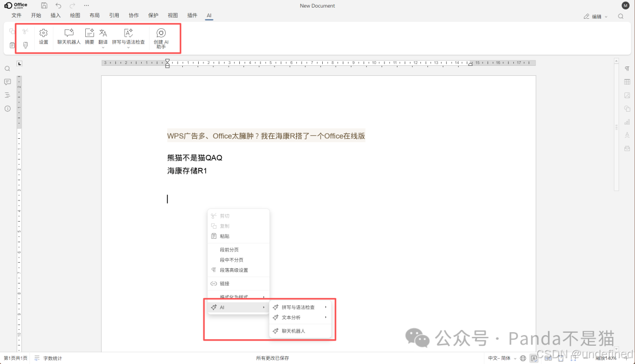The height and width of the screenshot is (364, 635).
Task: Select 聊天机器人 in AI submenu
Action: pyautogui.click(x=300, y=331)
